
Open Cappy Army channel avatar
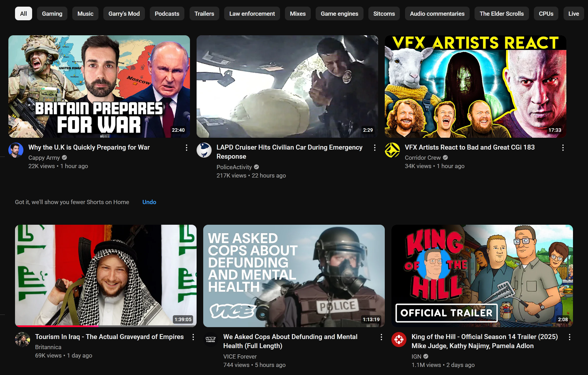point(16,150)
